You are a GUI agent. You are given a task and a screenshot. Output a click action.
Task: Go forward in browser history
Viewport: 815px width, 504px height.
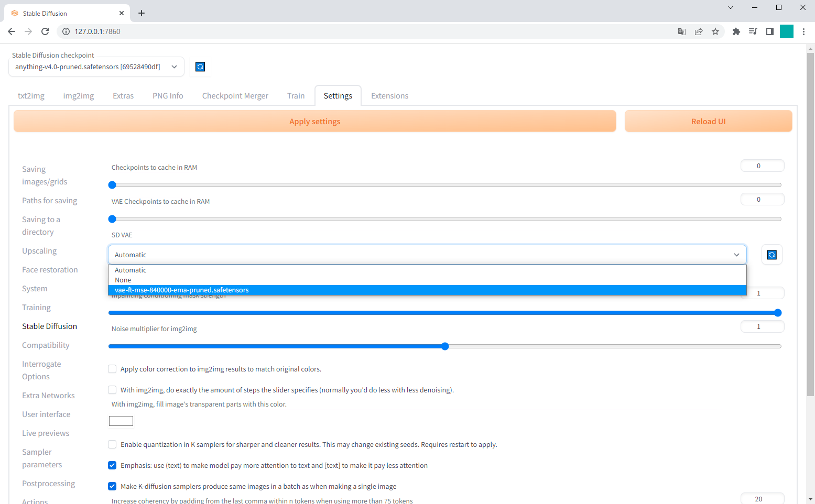pyautogui.click(x=28, y=31)
